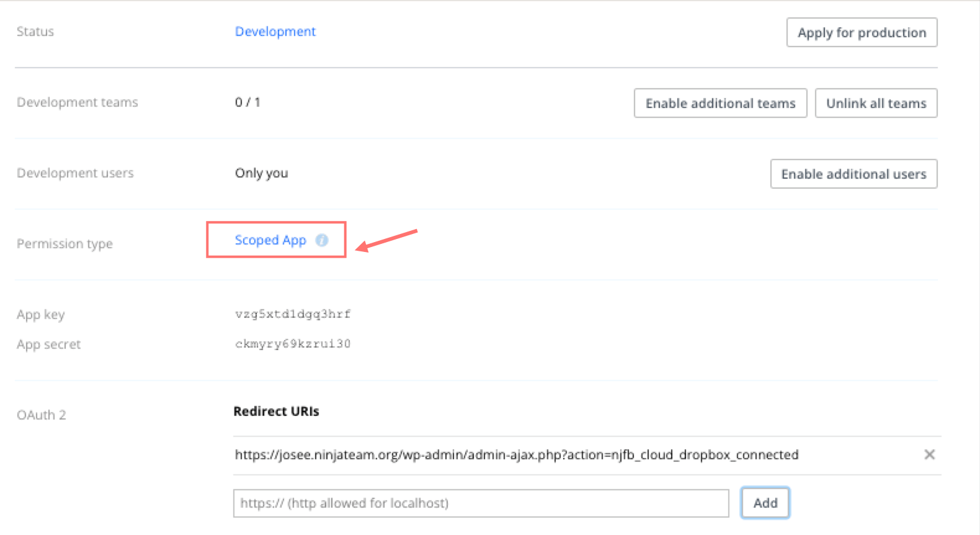980x535 pixels.
Task: Add the redirect URI with Add button
Action: click(x=765, y=503)
